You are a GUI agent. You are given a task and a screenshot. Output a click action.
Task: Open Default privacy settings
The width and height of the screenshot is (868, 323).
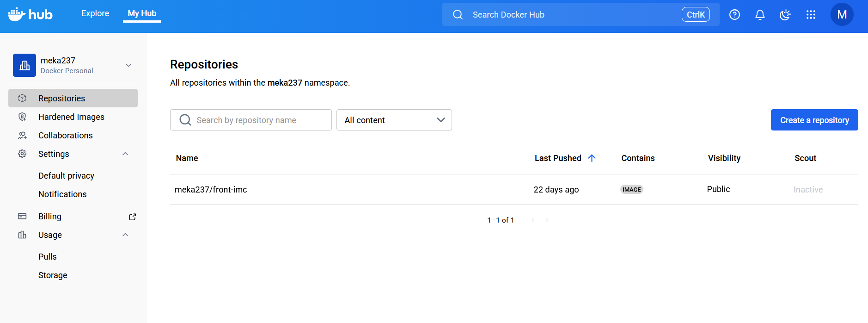pyautogui.click(x=66, y=175)
